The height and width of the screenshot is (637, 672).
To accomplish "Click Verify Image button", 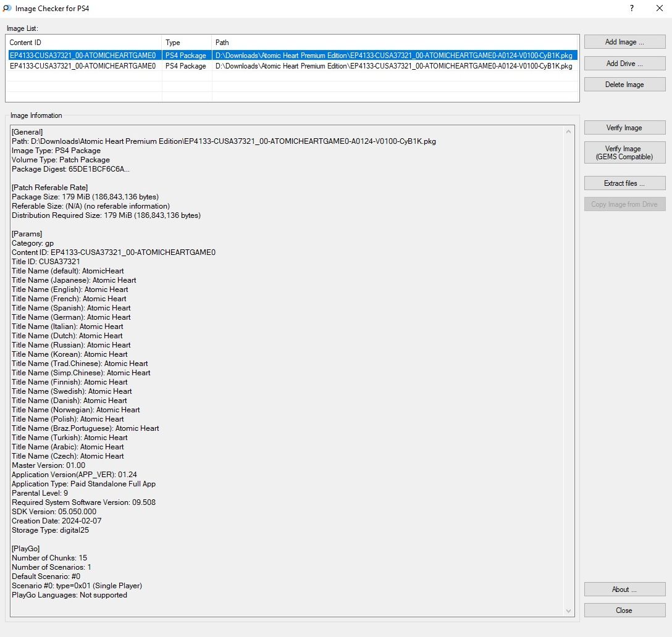I will pos(624,128).
